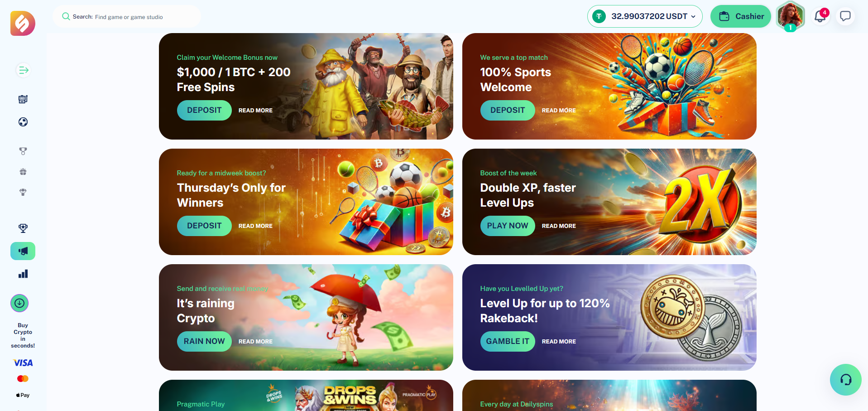868x411 pixels.
Task: Read more about 100% Sports Welcome
Action: click(x=559, y=110)
